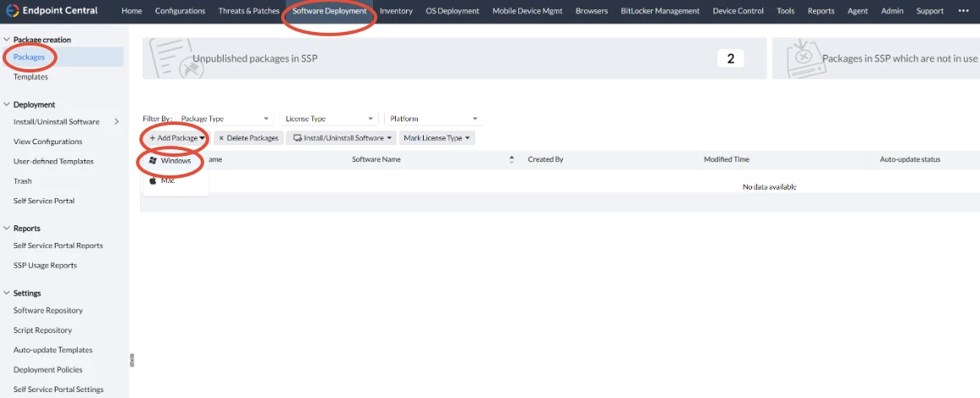Image resolution: width=980 pixels, height=398 pixels.
Task: Click the Add Package dropdown button
Action: pos(176,138)
